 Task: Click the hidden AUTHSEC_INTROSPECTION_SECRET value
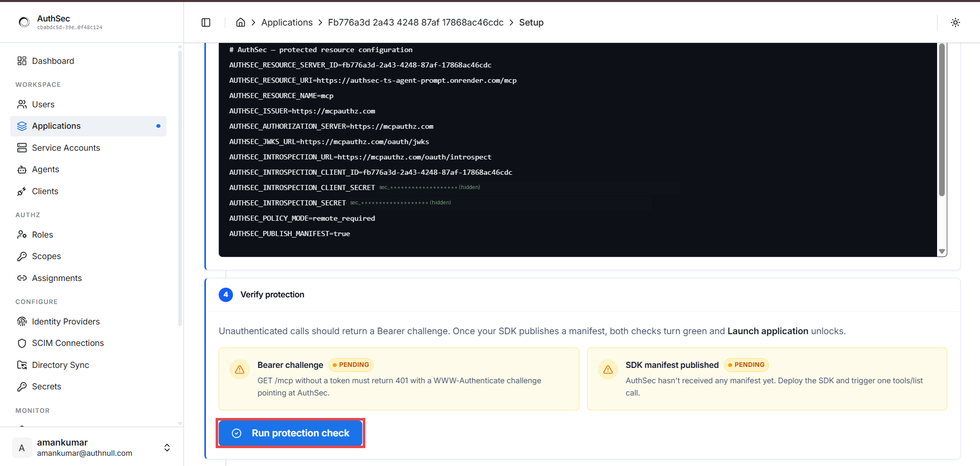(x=401, y=203)
